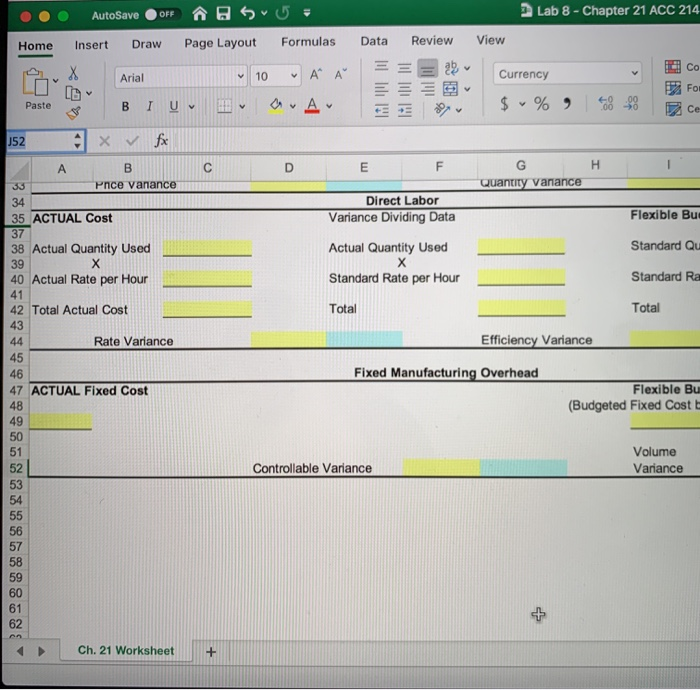
Task: Open the Customize Quick Access Toolbar menu
Action: tap(307, 13)
